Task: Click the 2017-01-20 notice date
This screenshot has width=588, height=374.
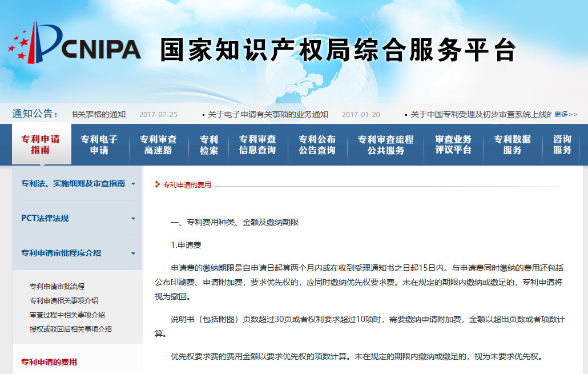Action: coord(361,114)
